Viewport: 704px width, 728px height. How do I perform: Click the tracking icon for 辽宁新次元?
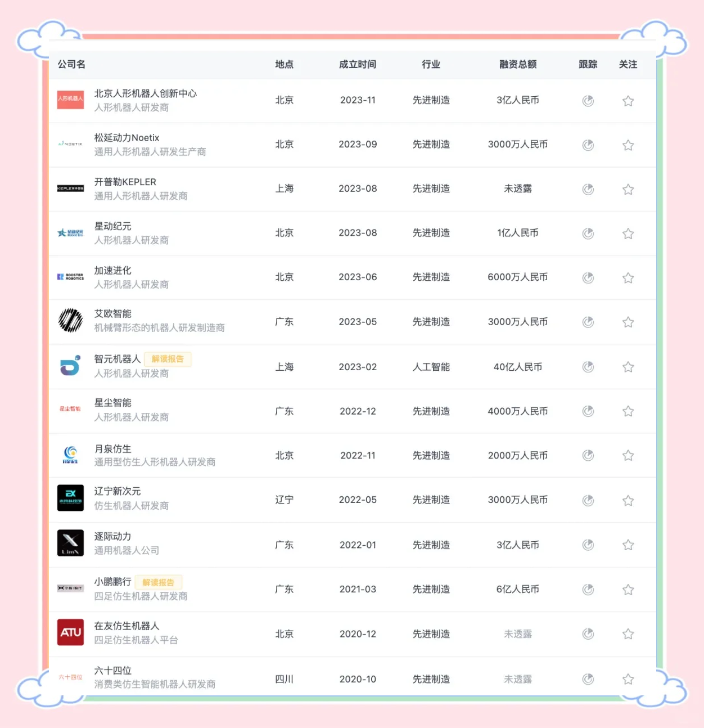pyautogui.click(x=588, y=500)
